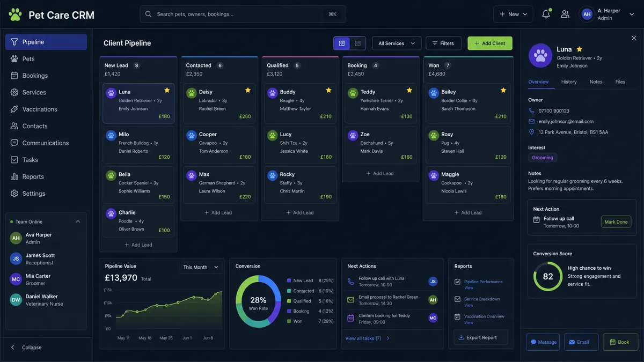The image size is (644, 362).
Task: Switch to board view toggle
Action: click(x=342, y=43)
